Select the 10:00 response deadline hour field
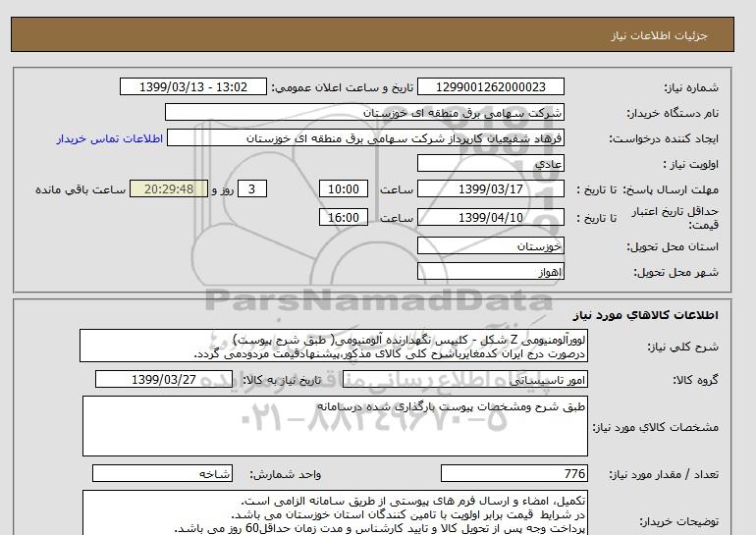This screenshot has height=535, width=756. pyautogui.click(x=345, y=189)
